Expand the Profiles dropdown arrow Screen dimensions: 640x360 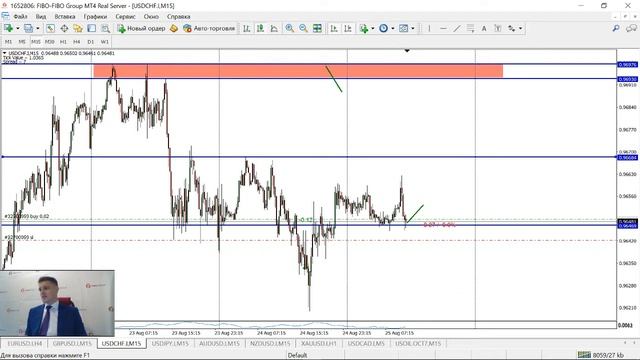[38, 28]
